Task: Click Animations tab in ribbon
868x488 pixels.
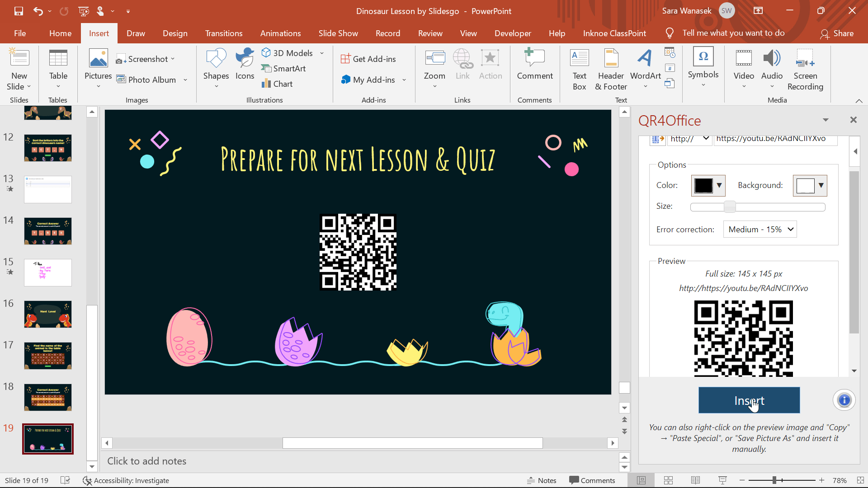Action: click(x=281, y=33)
